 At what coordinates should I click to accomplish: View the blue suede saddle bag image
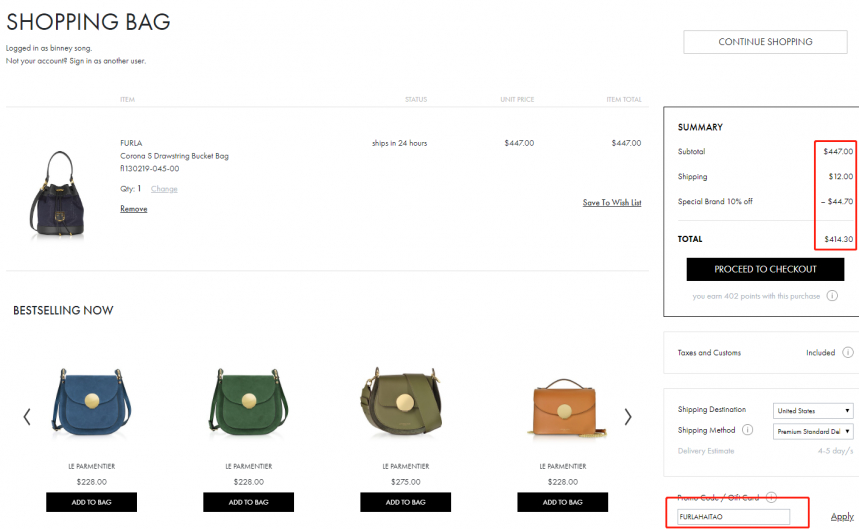pyautogui.click(x=91, y=402)
